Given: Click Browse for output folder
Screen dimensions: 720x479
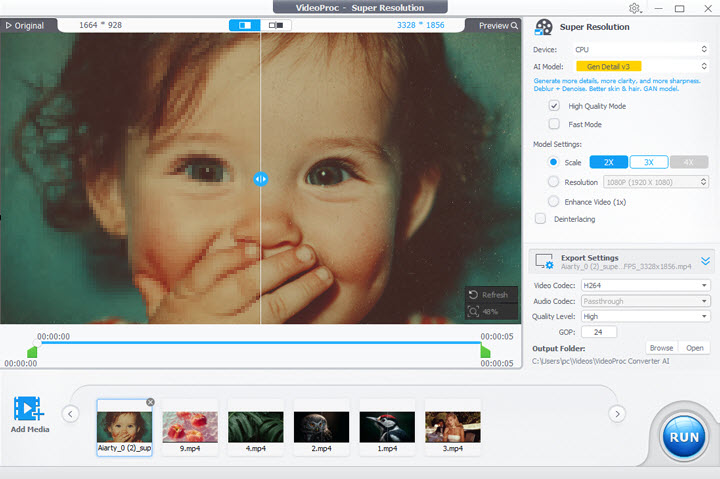Looking at the screenshot, I should tap(661, 348).
